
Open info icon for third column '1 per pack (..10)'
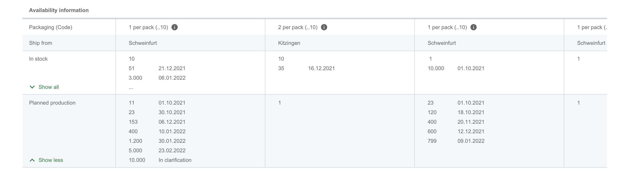(x=474, y=27)
